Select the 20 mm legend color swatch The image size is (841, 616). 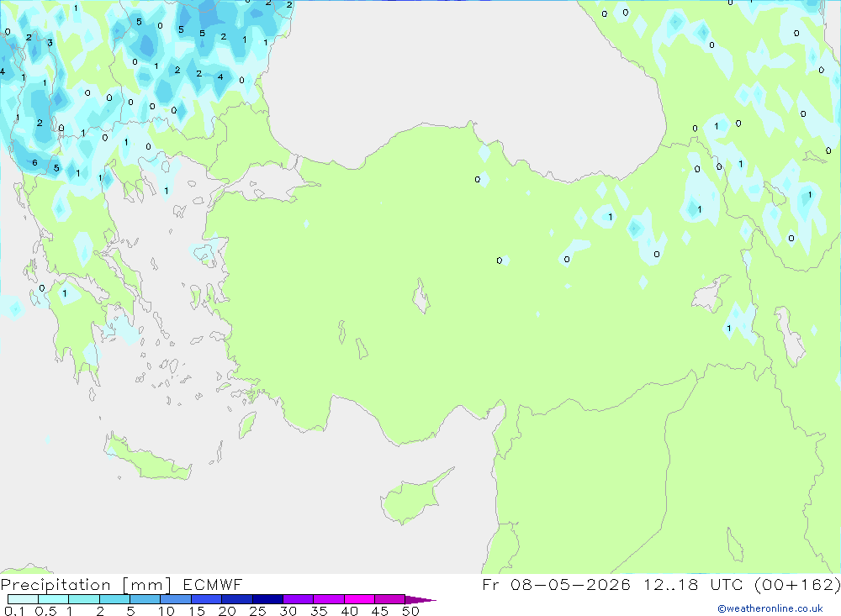[x=236, y=599]
